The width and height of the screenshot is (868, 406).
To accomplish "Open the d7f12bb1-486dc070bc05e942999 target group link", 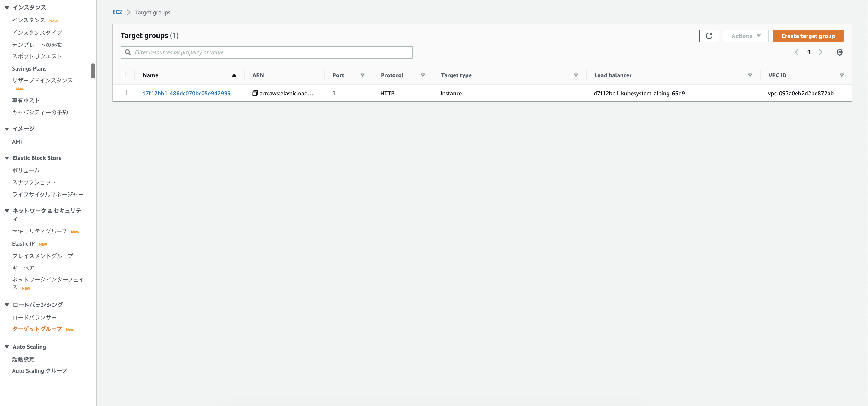I will [x=186, y=94].
